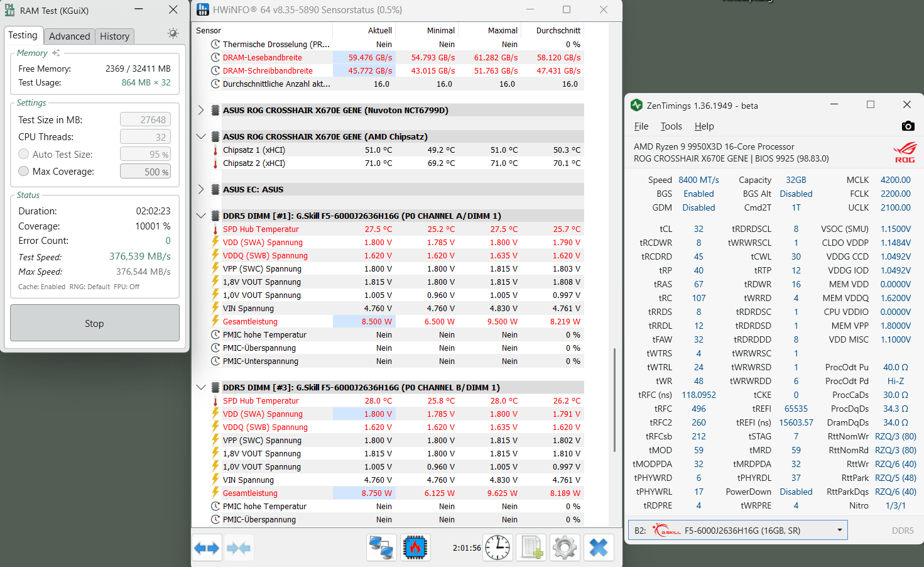This screenshot has width=924, height=567.
Task: Click HWiNFO collapse columns arrows button
Action: point(238,548)
